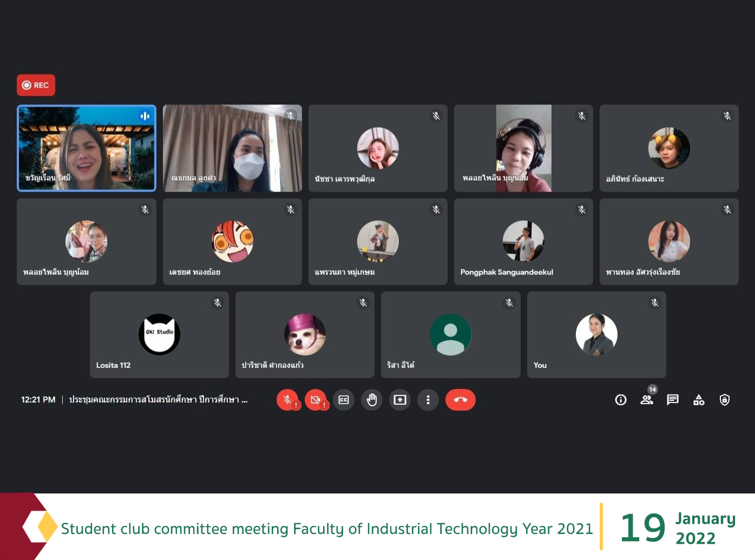Click the meeting title beside 12:21 PM
This screenshot has height=560, width=755.
pyautogui.click(x=158, y=400)
